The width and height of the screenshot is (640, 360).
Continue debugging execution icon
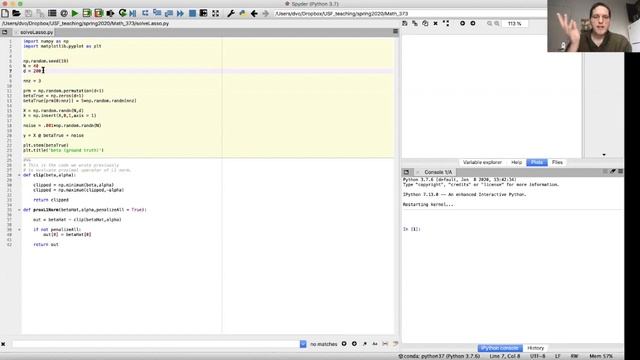[180, 13]
